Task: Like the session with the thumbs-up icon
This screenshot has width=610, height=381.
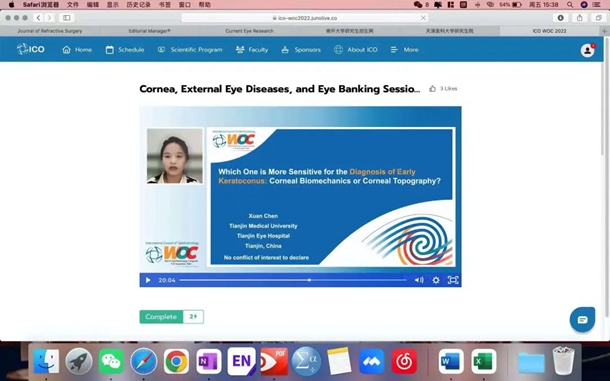Action: [x=432, y=89]
